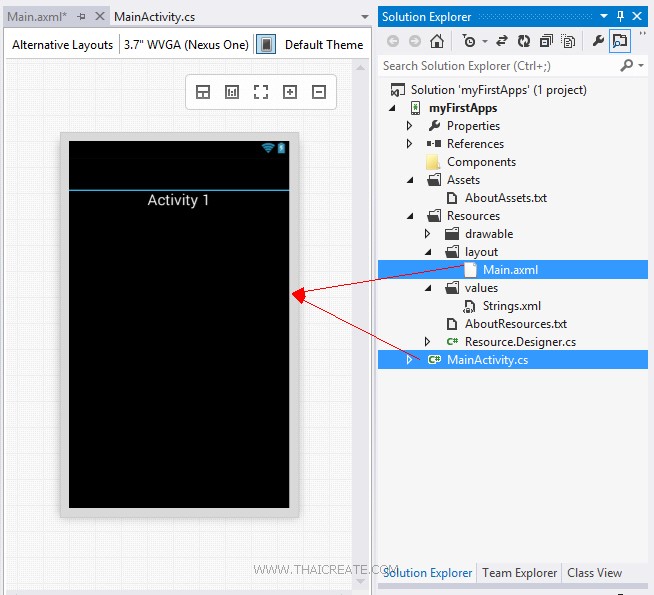
Task: Select the Activity 1 title in preview
Action: pos(178,200)
